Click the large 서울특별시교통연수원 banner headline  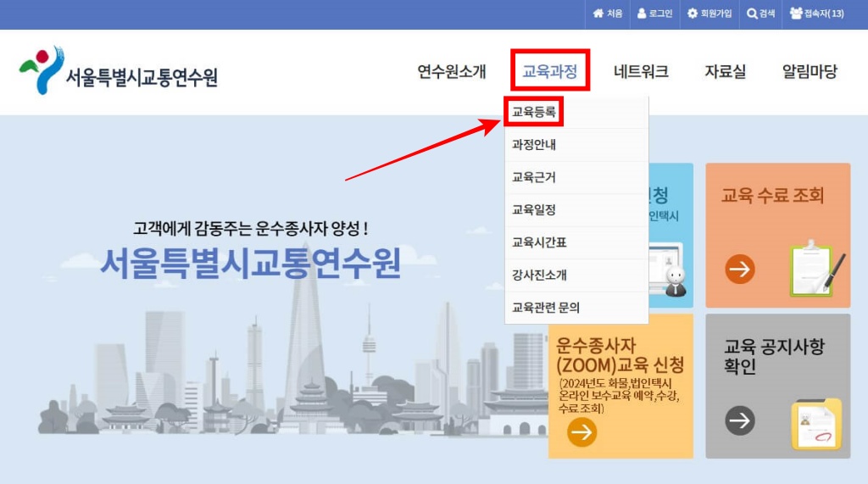250,263
